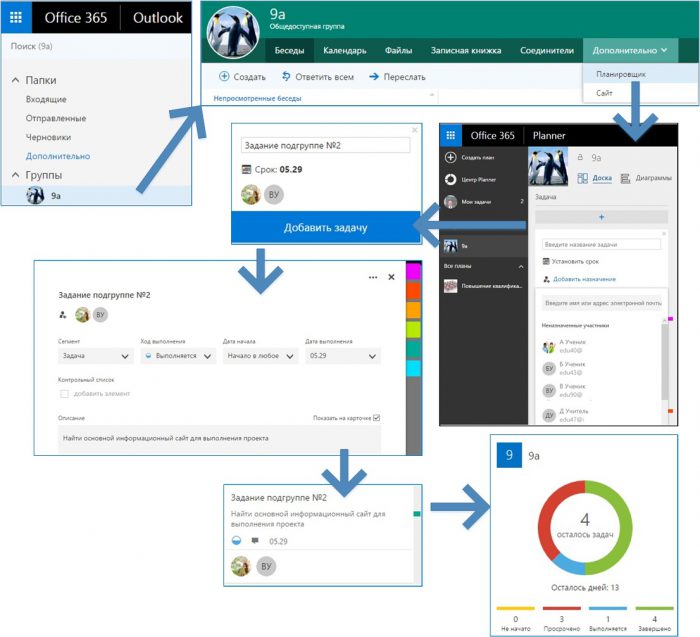Open the Planner app launcher waffle icon

pos(450,135)
